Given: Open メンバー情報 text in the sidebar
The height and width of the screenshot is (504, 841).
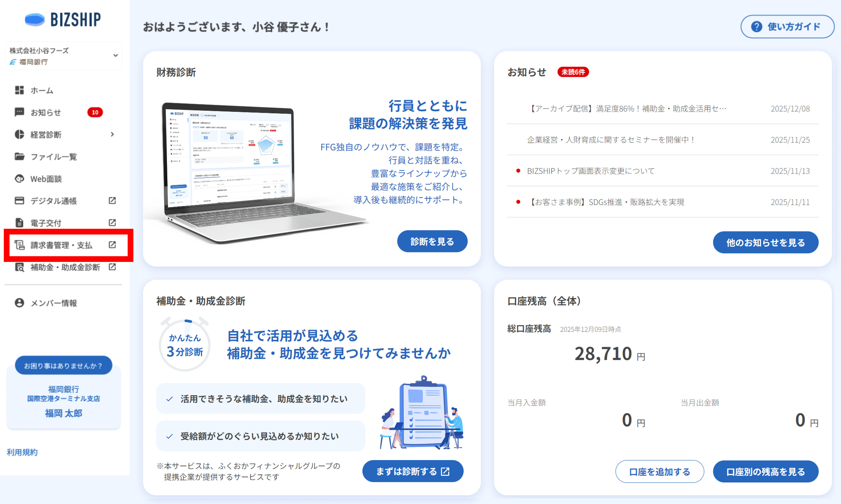Looking at the screenshot, I should click(54, 303).
